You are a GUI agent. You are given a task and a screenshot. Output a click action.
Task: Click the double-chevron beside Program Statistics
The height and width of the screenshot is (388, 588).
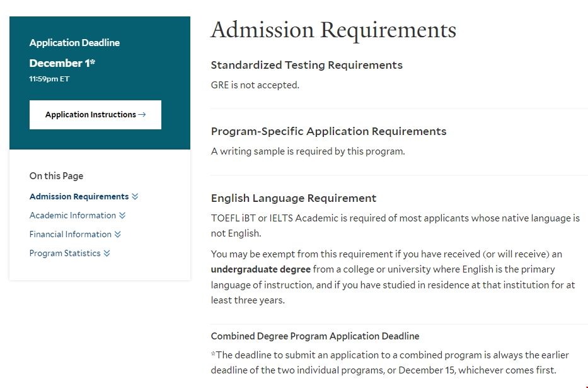point(107,254)
